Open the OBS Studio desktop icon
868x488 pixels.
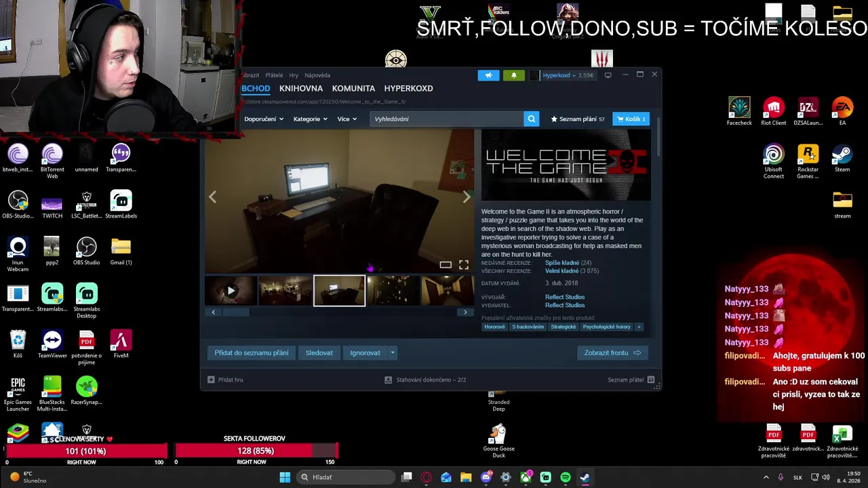tap(86, 251)
